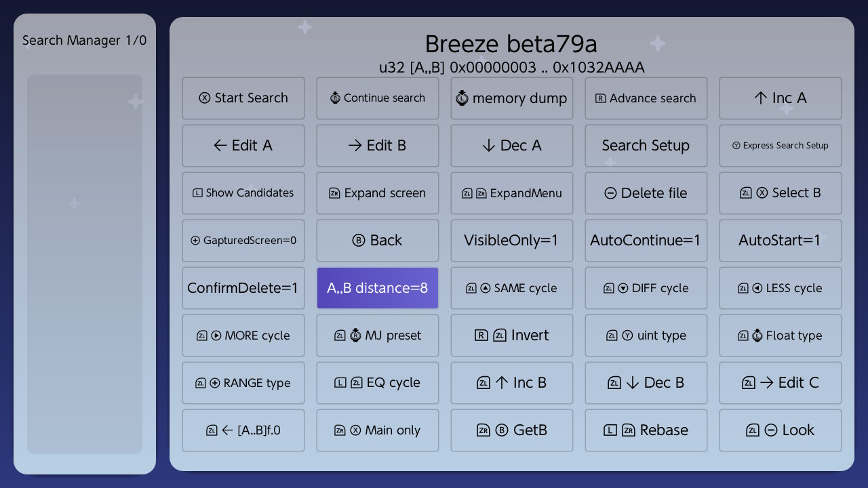
Task: Click the R icon on Advance search
Action: (600, 98)
